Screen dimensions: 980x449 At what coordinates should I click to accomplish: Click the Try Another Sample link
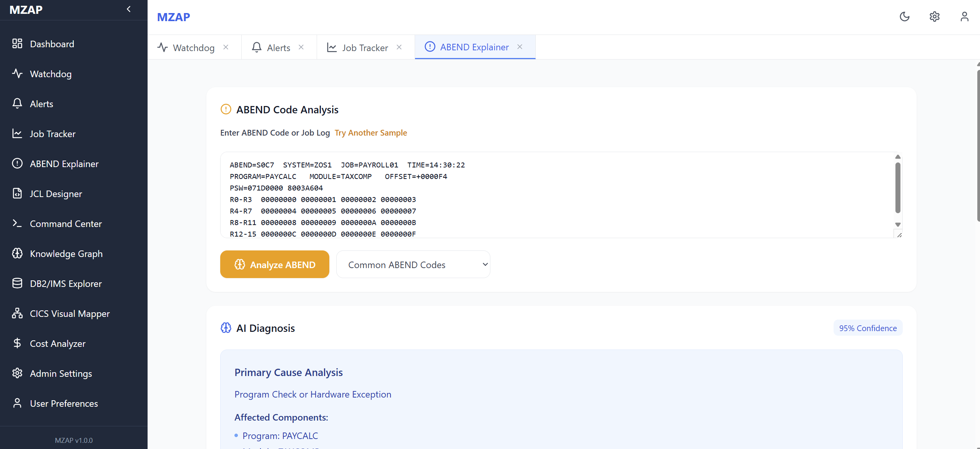370,133
